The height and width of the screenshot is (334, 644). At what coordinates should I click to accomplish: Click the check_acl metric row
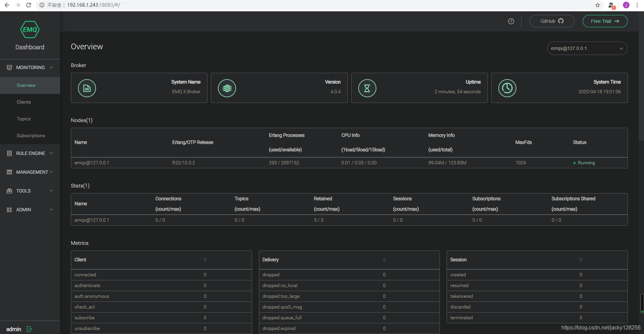pyautogui.click(x=162, y=307)
